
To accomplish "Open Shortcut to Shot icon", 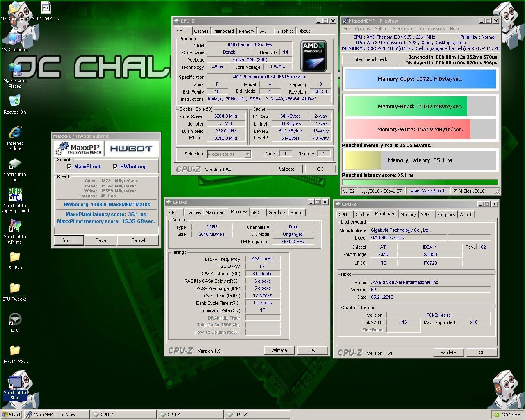I will [x=15, y=388].
